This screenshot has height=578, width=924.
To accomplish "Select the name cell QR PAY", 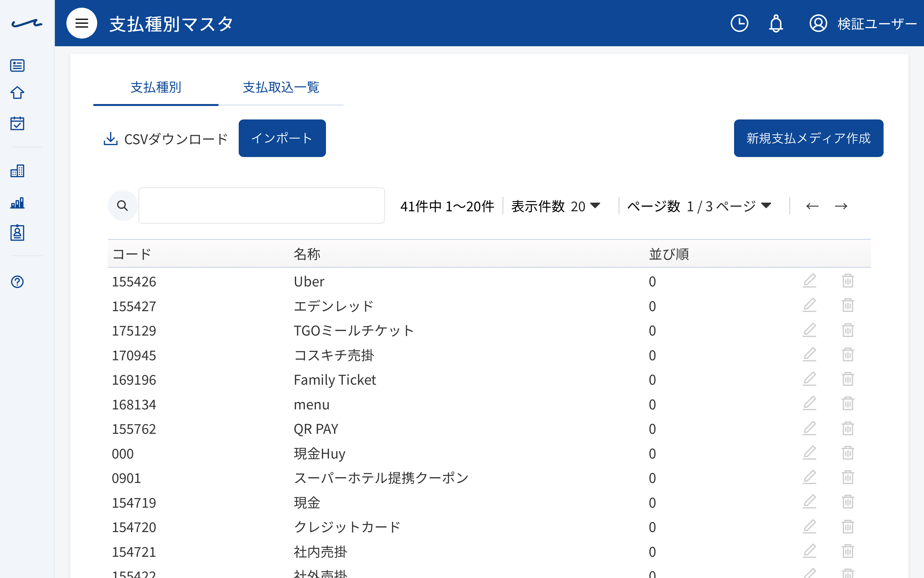I will [316, 429].
